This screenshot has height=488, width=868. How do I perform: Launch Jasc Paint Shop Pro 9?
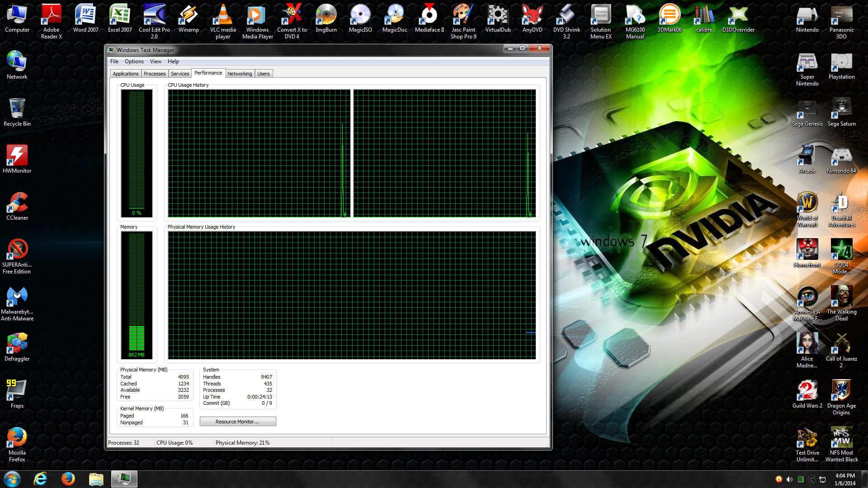click(x=463, y=22)
